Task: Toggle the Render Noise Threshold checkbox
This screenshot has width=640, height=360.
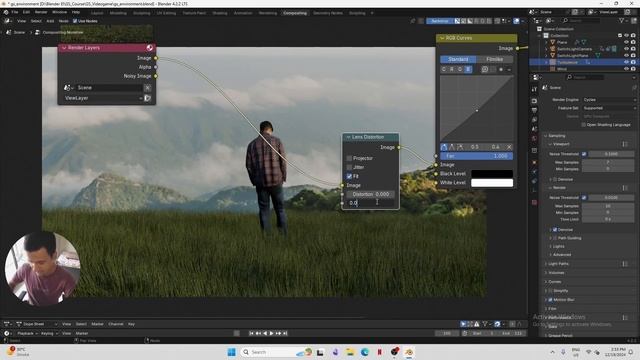Action: (584, 198)
